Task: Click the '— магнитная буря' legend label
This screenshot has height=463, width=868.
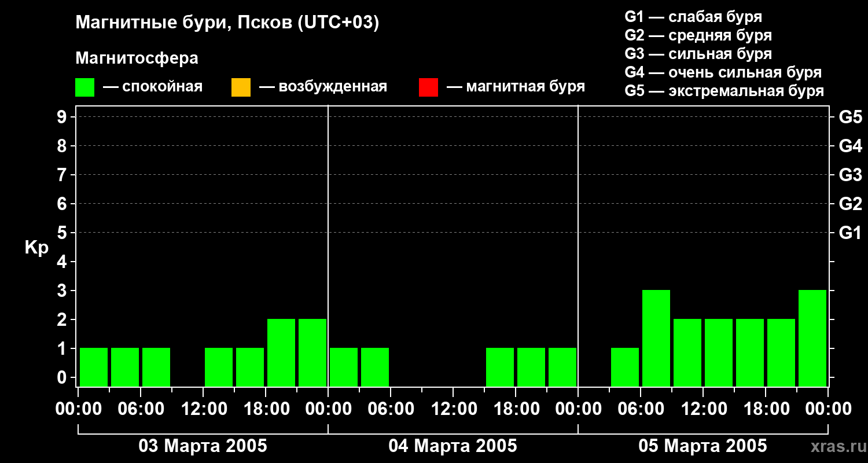Action: [516, 87]
